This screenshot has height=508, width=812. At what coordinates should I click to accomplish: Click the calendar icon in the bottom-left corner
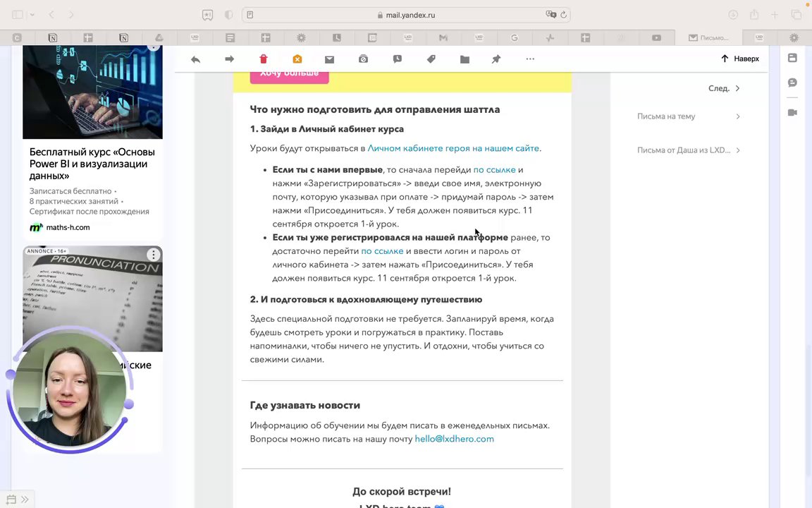[x=11, y=500]
